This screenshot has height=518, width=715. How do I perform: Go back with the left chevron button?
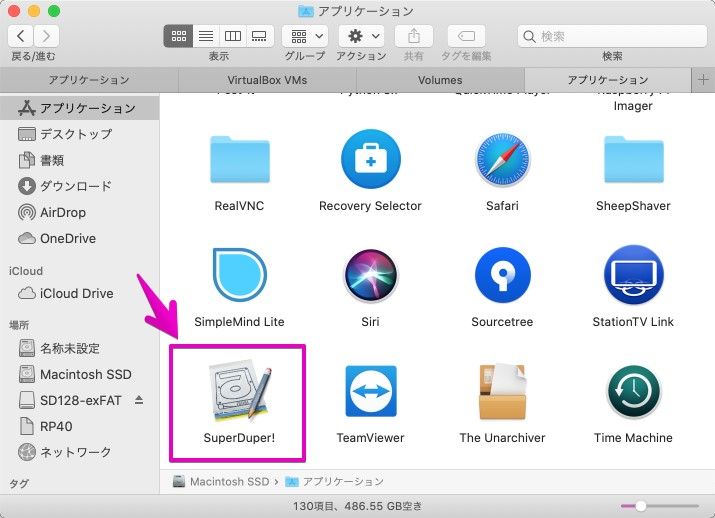coord(21,36)
